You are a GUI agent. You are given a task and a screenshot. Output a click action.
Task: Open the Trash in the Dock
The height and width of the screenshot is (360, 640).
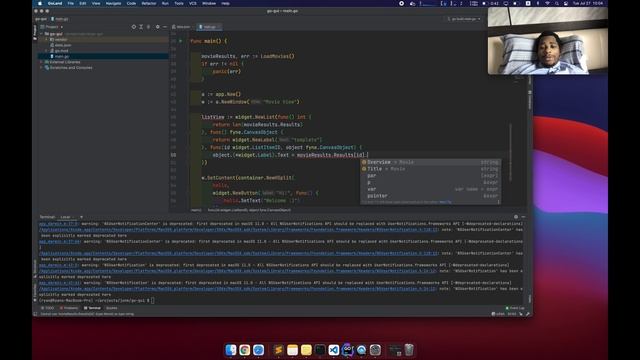pos(409,350)
